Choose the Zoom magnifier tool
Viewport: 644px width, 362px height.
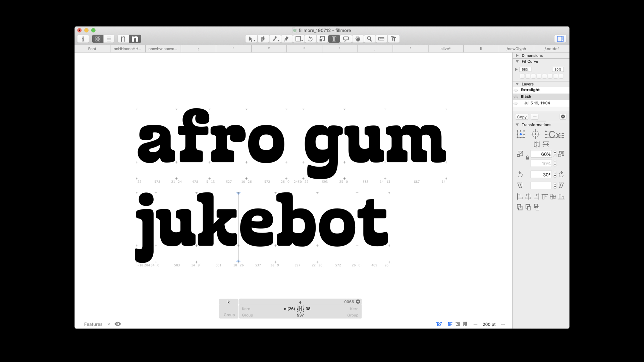(x=369, y=39)
